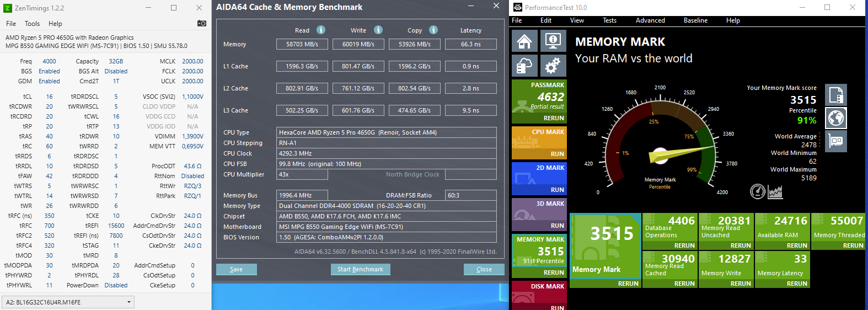Image resolution: width=868 pixels, height=310 pixels.
Task: Rerun the Available RAM test
Action: coord(797,245)
